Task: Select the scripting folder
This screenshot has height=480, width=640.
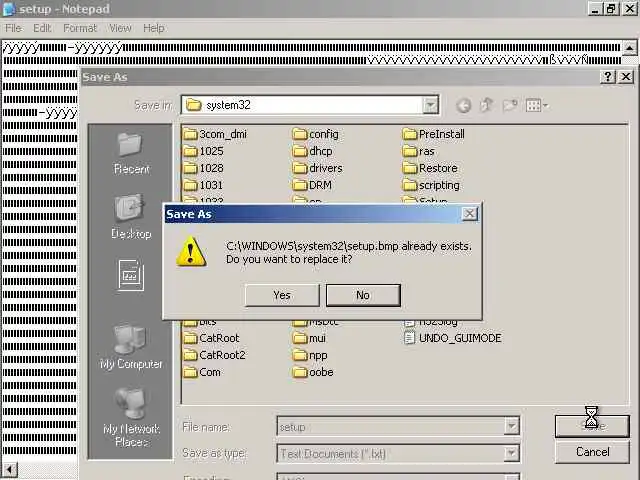Action: (431, 185)
